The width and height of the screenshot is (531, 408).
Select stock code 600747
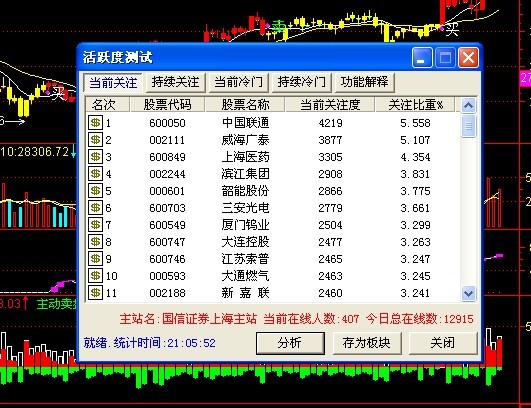click(167, 242)
